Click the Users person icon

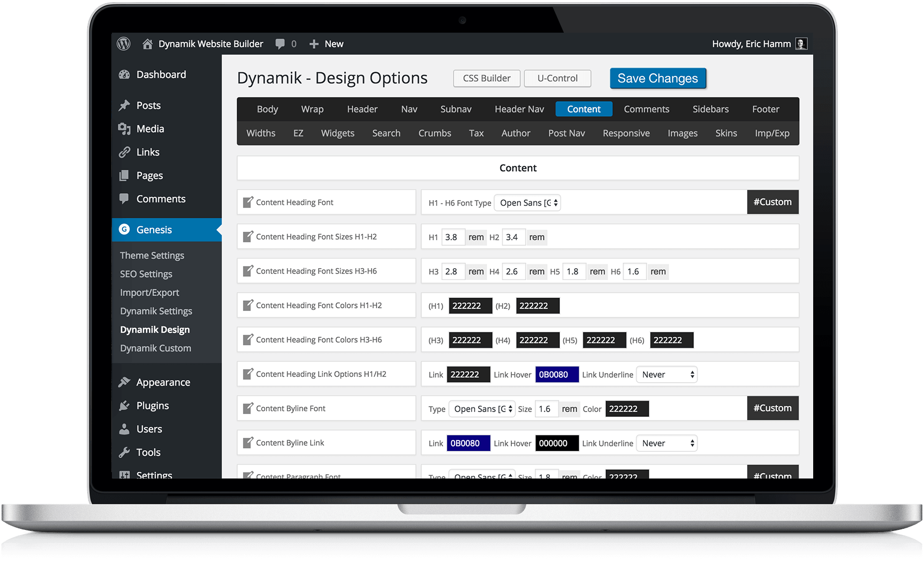(124, 429)
